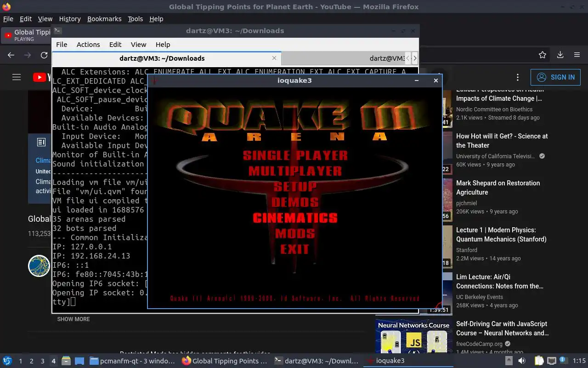Viewport: 588px width, 368px height.
Task: Click the network status tray icon
Action: tap(551, 361)
